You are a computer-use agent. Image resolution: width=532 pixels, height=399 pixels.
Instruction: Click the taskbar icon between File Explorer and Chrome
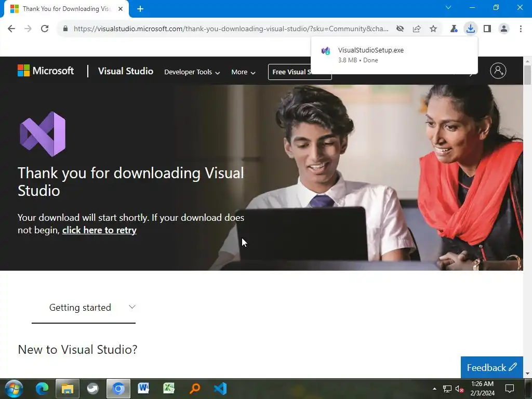[92, 389]
